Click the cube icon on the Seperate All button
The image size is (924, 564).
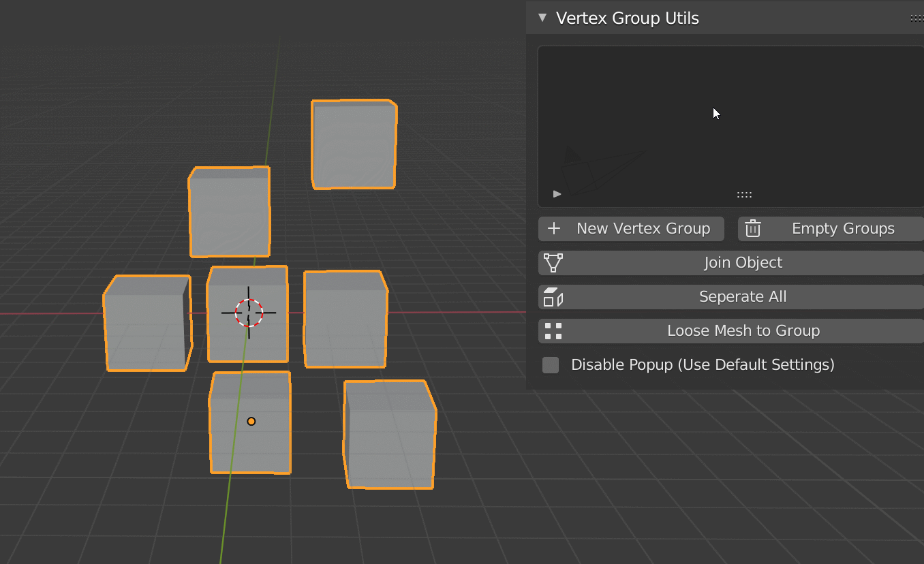coord(554,296)
